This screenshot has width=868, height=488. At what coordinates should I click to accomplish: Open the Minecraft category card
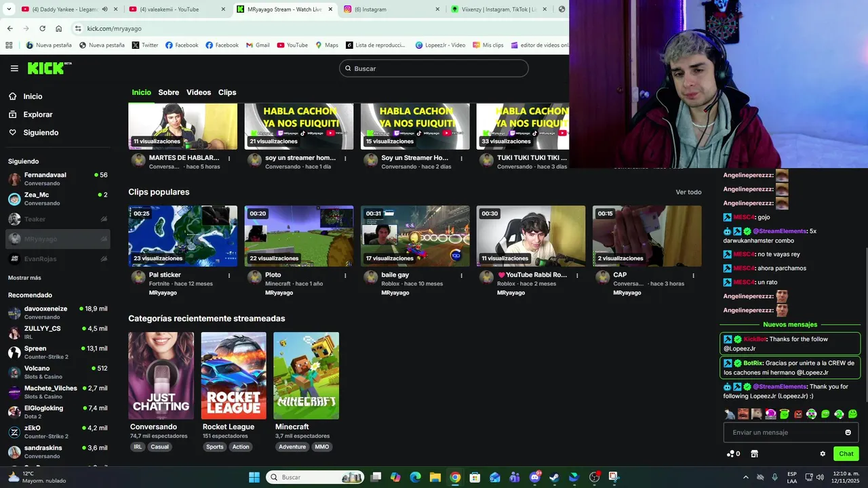[307, 375]
